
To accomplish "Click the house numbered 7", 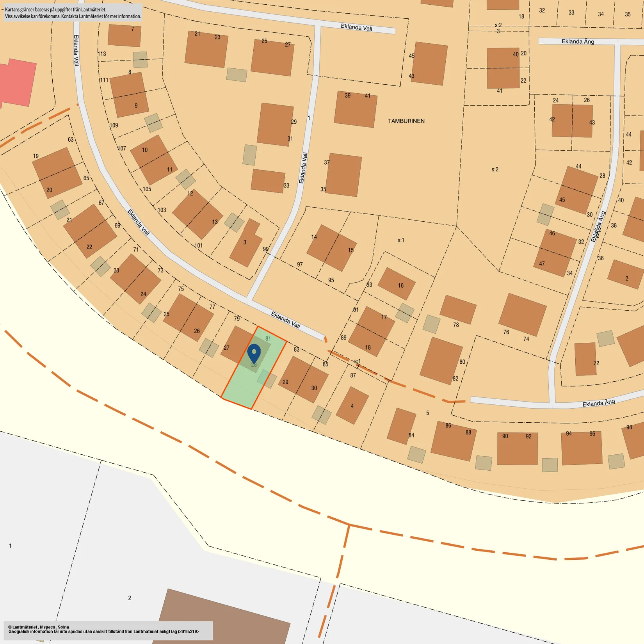I will click(124, 36).
